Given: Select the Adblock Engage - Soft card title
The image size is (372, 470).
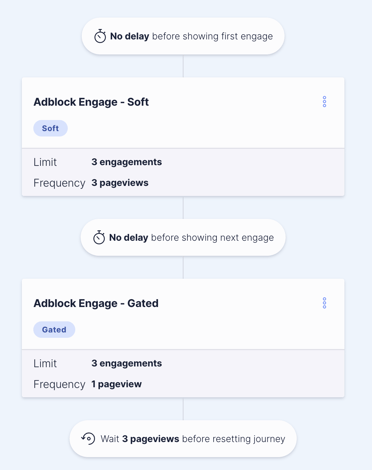Looking at the screenshot, I should [91, 102].
